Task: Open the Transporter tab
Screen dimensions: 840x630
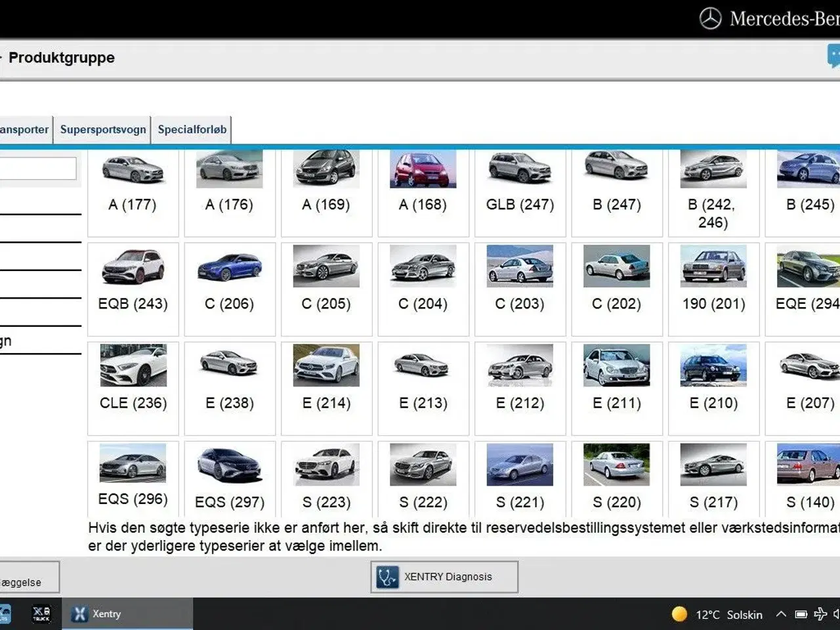Action: pyautogui.click(x=26, y=129)
